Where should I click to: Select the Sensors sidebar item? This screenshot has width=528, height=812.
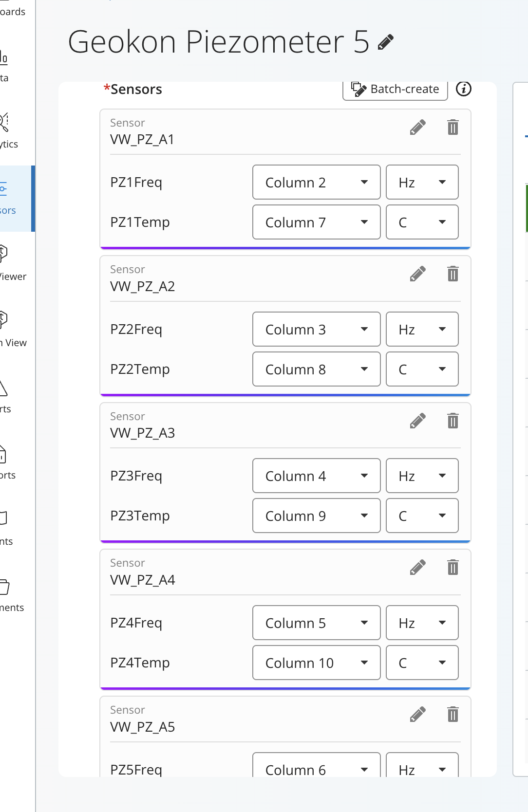click(16, 199)
